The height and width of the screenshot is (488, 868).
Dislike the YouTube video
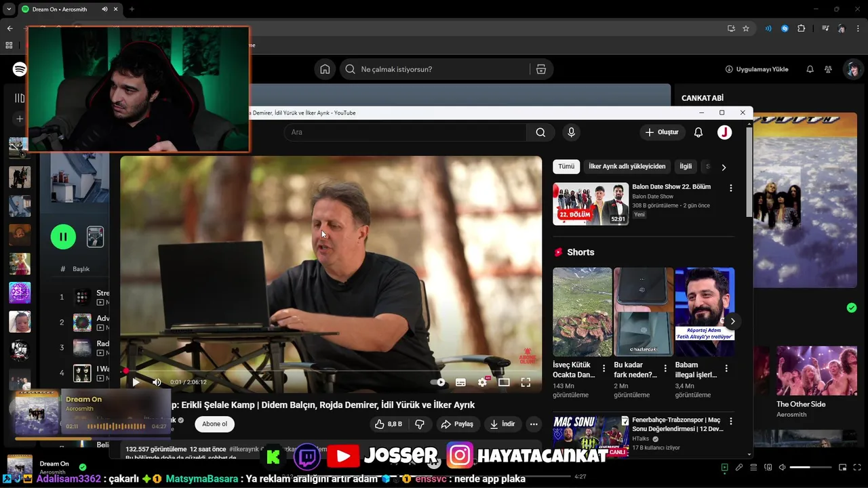(420, 424)
